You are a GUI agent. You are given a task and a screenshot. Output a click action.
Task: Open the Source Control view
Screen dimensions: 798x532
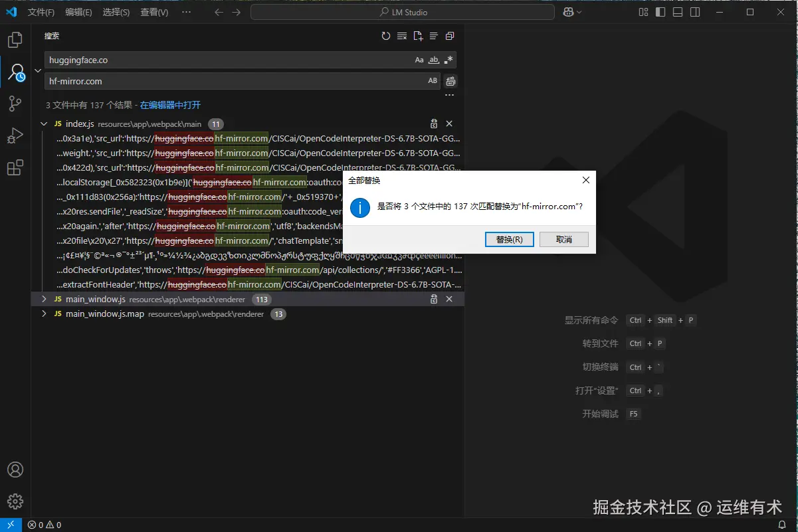click(x=15, y=103)
